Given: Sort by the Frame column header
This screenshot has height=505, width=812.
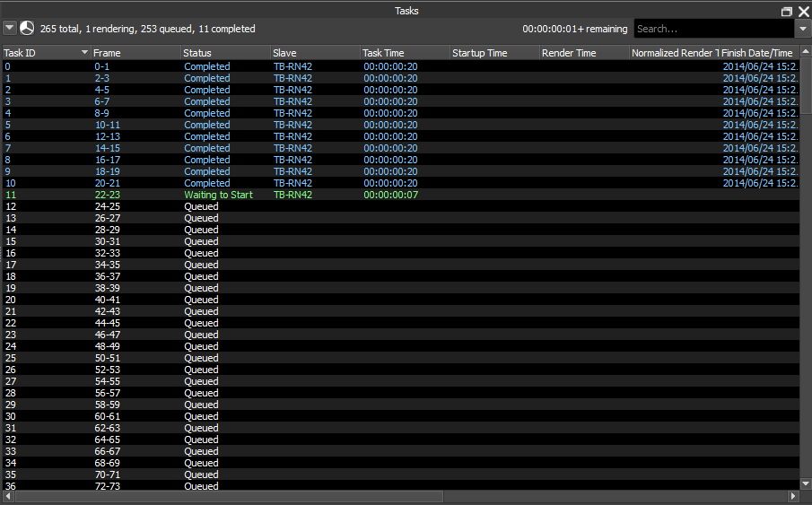Looking at the screenshot, I should tap(135, 53).
